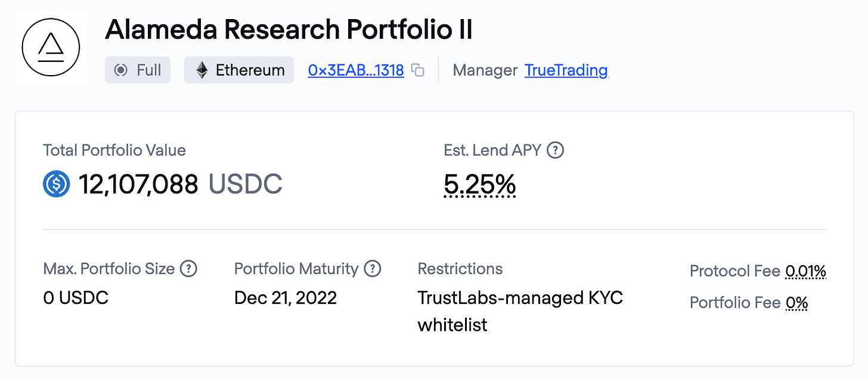Click the Ethereum diamond logo icon
The width and height of the screenshot is (868, 379).
click(x=202, y=70)
